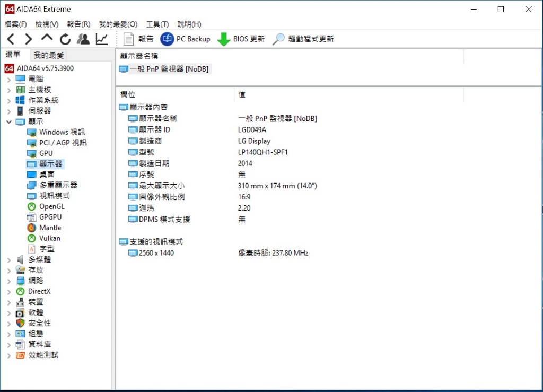543x392 pixels.
Task: Generate a report with 報告 button
Action: (138, 39)
